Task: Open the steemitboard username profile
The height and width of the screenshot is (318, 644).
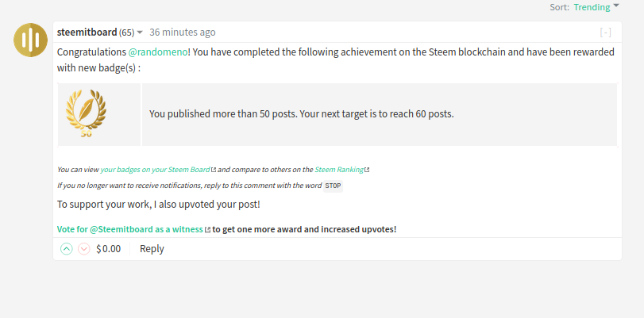Action: pos(87,33)
